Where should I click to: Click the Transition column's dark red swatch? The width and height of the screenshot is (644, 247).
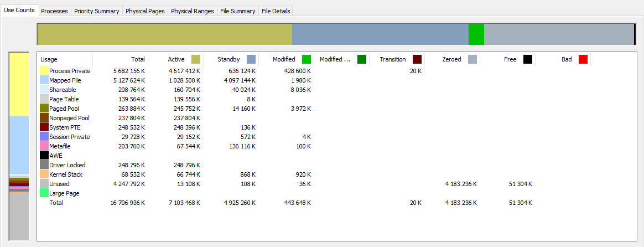[417, 59]
